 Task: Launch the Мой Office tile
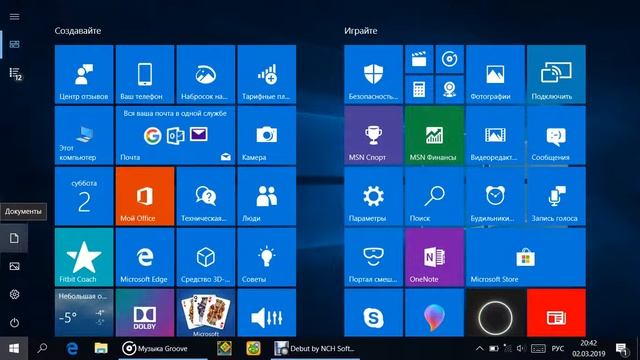click(144, 196)
